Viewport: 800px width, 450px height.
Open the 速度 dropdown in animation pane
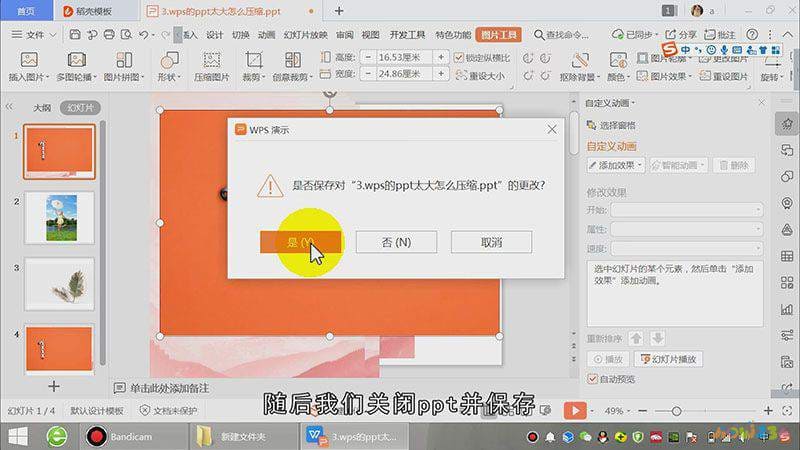coord(687,248)
